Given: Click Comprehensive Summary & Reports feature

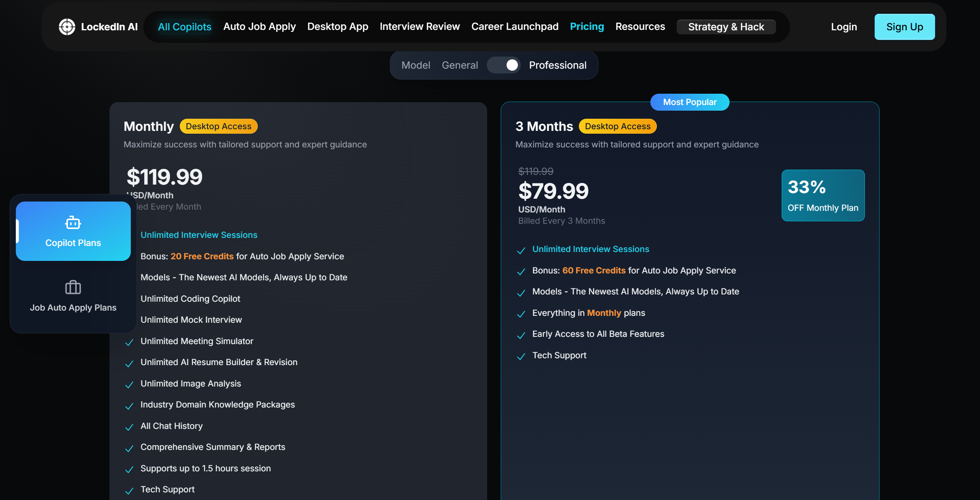Looking at the screenshot, I should (213, 447).
